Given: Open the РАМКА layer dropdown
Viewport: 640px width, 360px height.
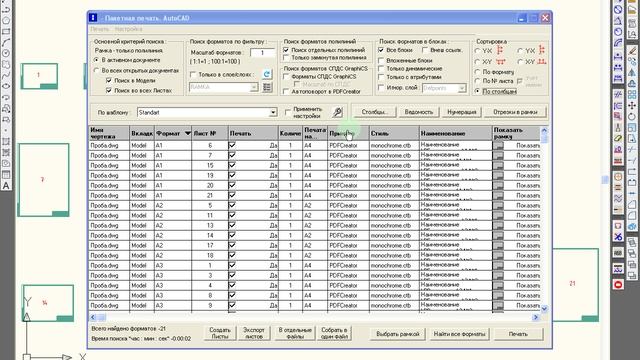Looking at the screenshot, I should [x=254, y=87].
